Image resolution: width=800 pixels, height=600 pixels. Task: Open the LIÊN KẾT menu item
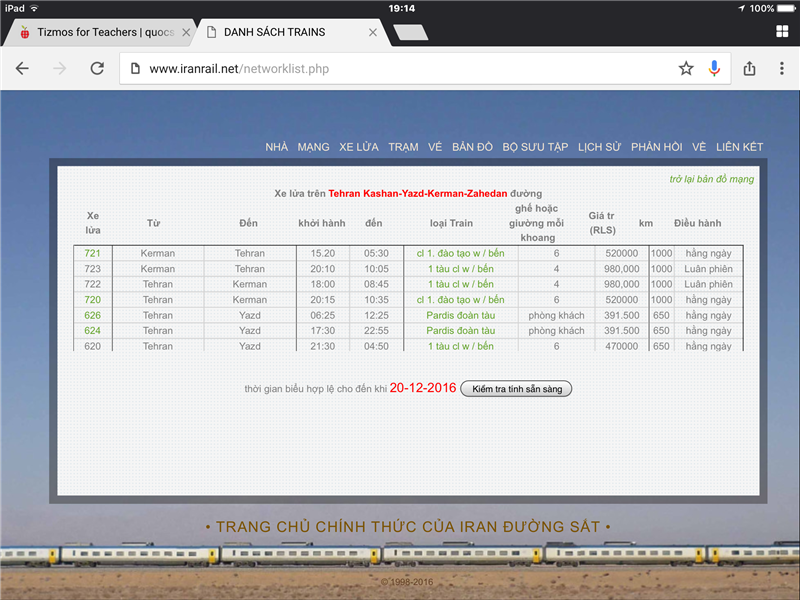click(739, 147)
